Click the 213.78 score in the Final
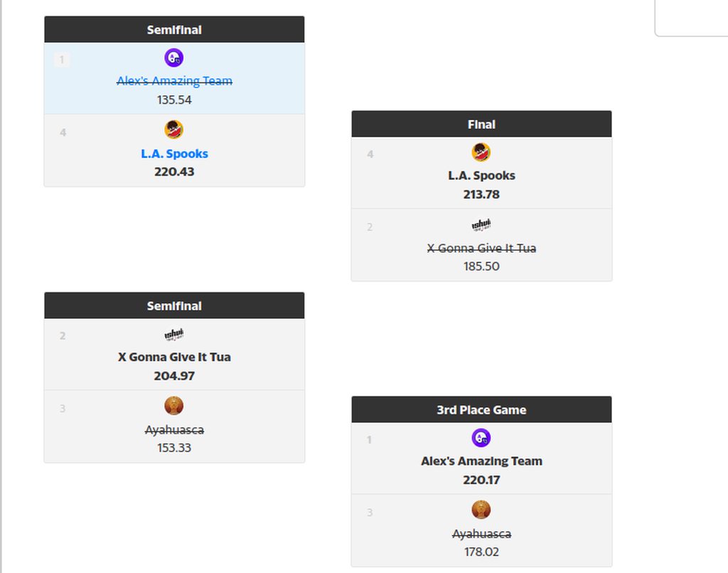The image size is (728, 573). [481, 194]
